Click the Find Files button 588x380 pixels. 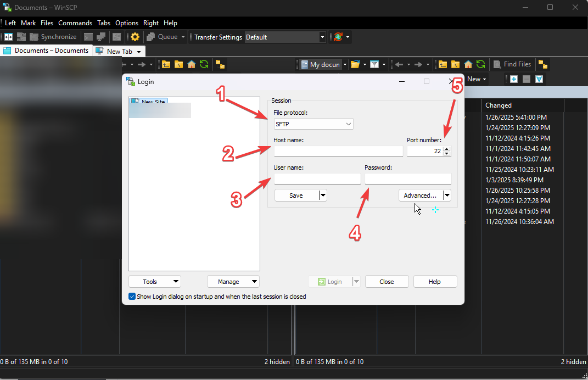click(512, 64)
